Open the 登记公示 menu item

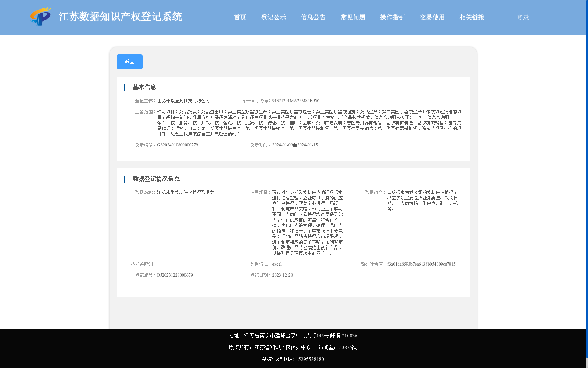[x=273, y=17]
